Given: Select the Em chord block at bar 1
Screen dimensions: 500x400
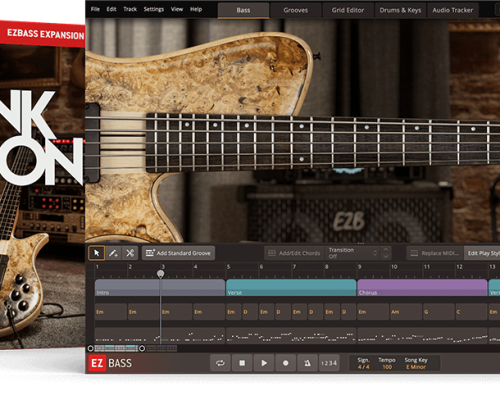Looking at the screenshot, I should pos(111,312).
